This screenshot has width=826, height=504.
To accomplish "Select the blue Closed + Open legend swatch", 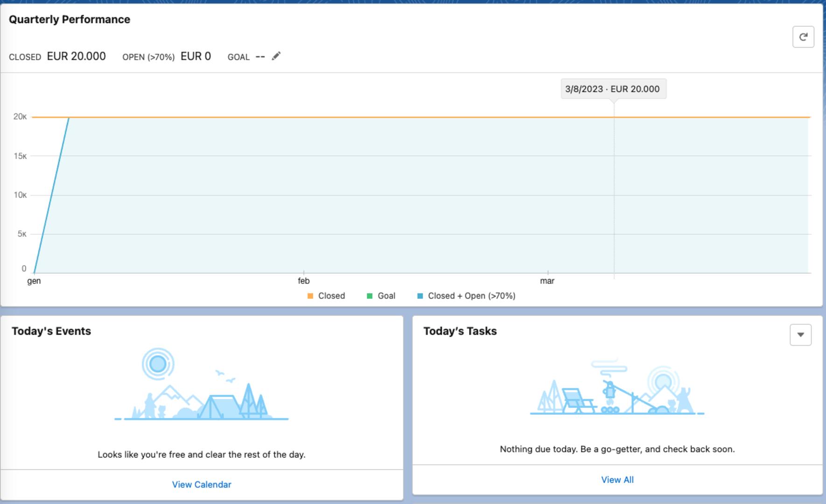I will 420,296.
